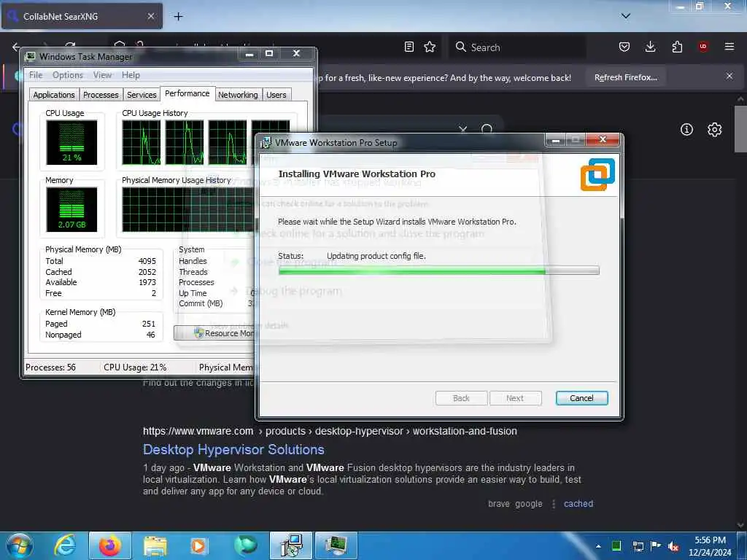Click the Refresh Firefox button

click(625, 77)
